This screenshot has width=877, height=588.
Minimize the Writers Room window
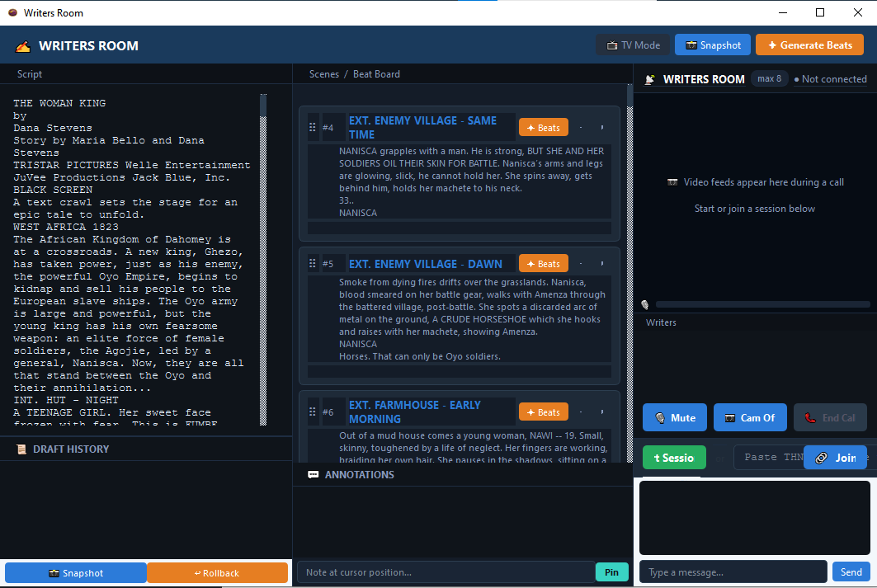[x=783, y=12]
